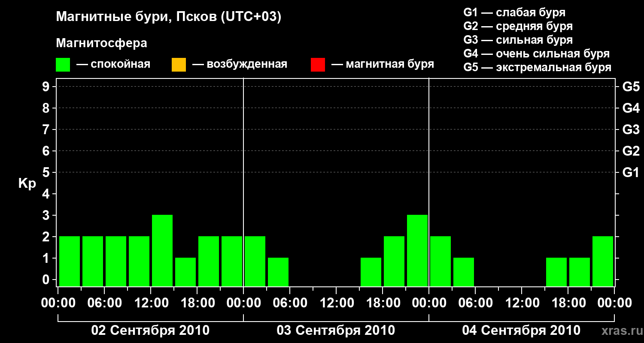Click the 'G5' right-axis label
This screenshot has width=644, height=343.
[x=631, y=87]
